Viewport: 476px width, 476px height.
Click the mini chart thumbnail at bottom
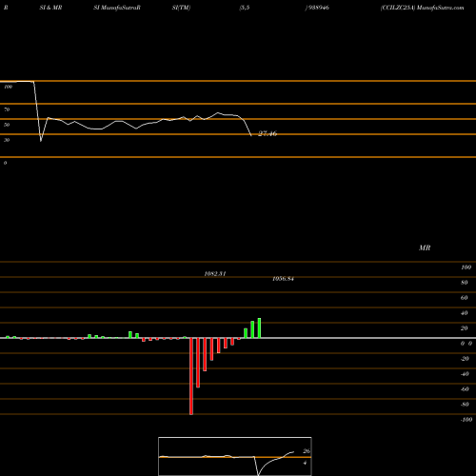[235, 456]
